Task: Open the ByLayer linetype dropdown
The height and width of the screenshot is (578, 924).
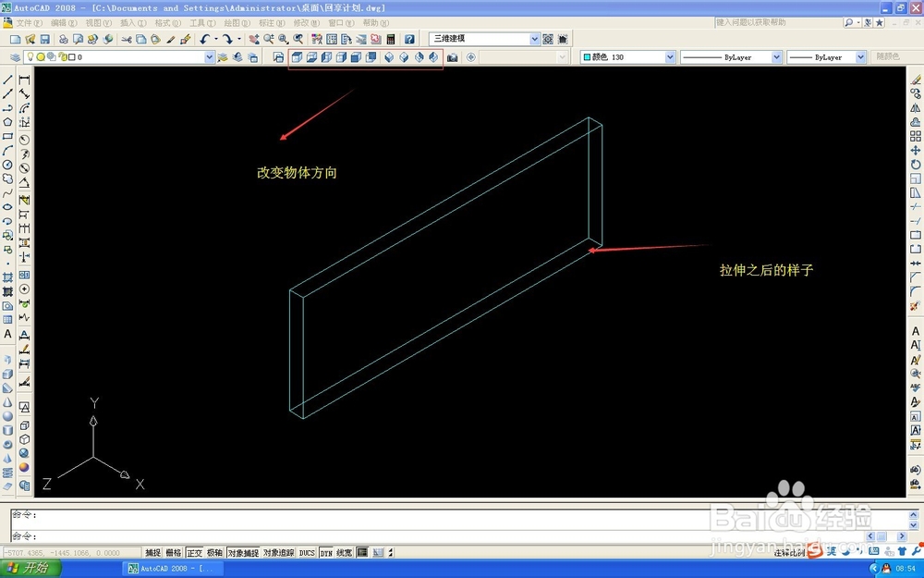Action: click(x=777, y=57)
